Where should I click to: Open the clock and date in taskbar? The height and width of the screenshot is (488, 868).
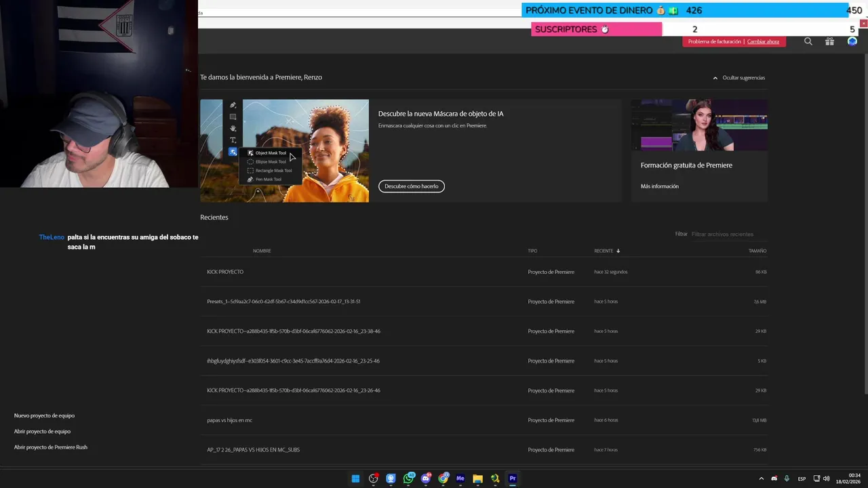click(848, 479)
